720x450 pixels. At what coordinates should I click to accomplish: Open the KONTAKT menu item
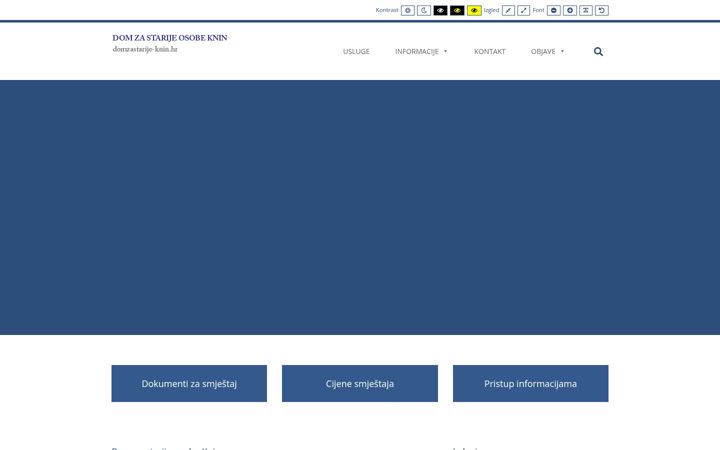click(x=489, y=51)
